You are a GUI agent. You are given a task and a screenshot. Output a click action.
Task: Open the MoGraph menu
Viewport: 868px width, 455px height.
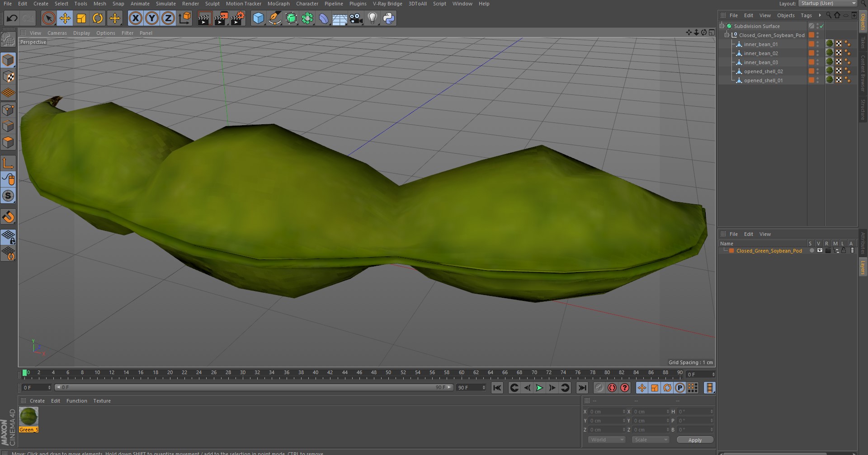tap(278, 4)
